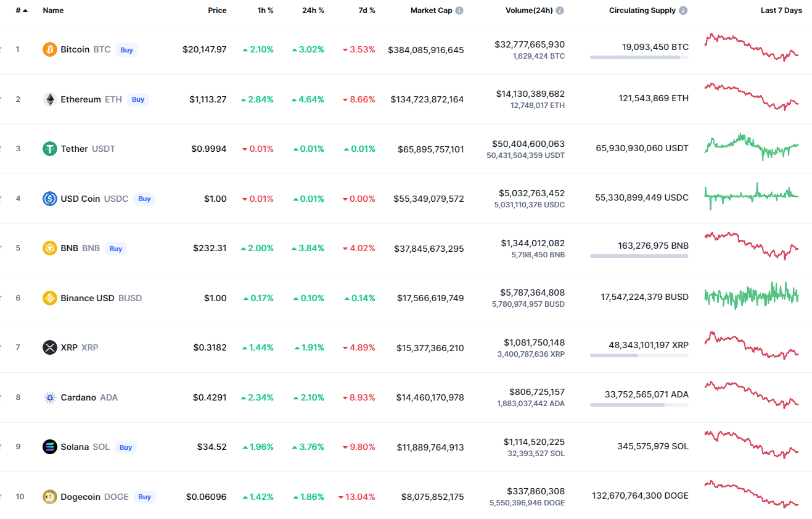Open BNB 7-day price chart
This screenshot has width=812, height=519.
point(752,246)
